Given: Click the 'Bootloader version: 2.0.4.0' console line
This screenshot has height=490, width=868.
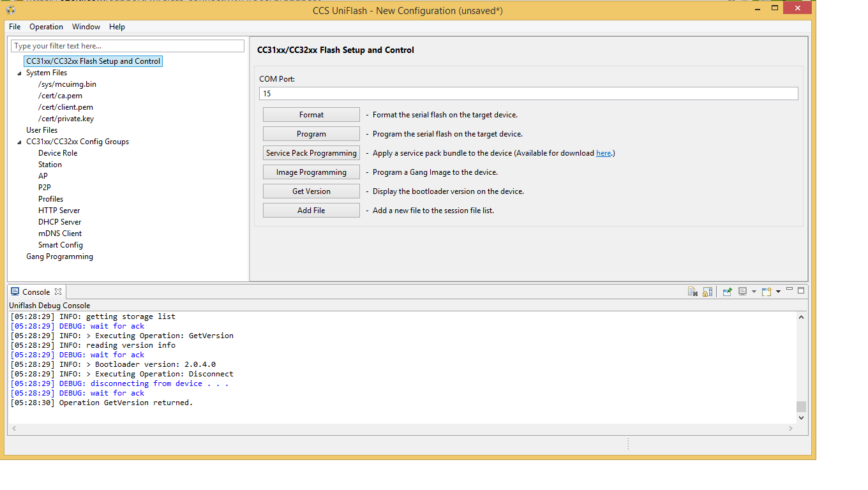Looking at the screenshot, I should point(113,364).
